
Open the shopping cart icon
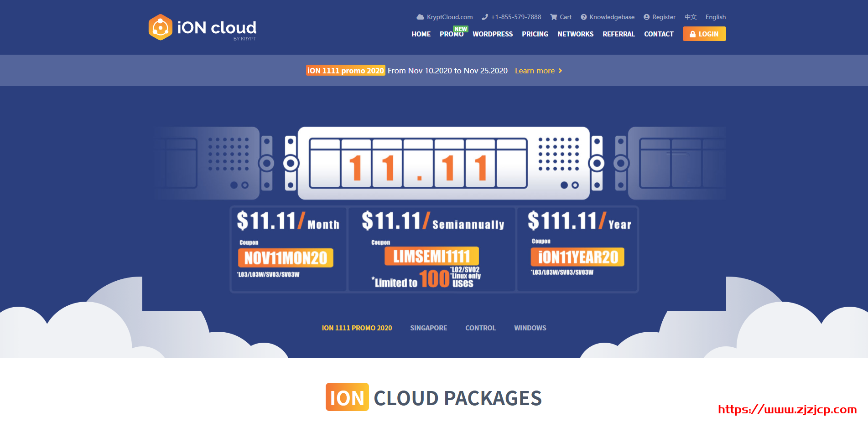click(x=554, y=17)
